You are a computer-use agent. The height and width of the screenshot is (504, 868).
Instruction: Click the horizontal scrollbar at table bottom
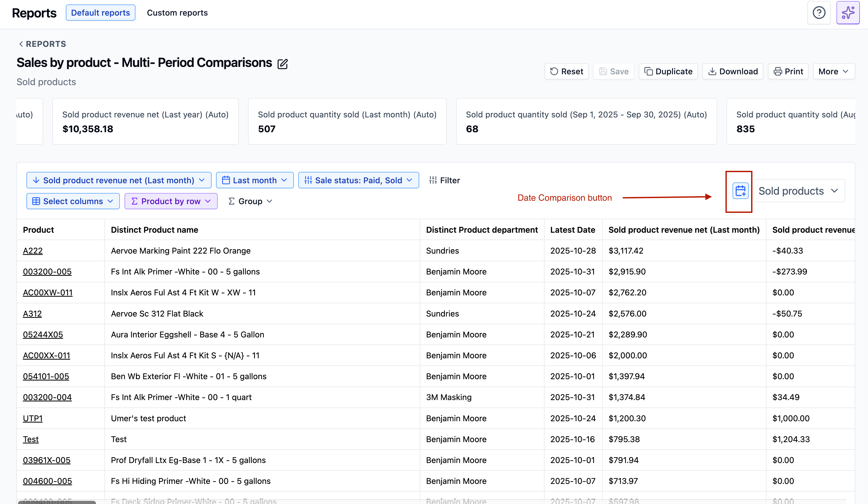(x=57, y=502)
